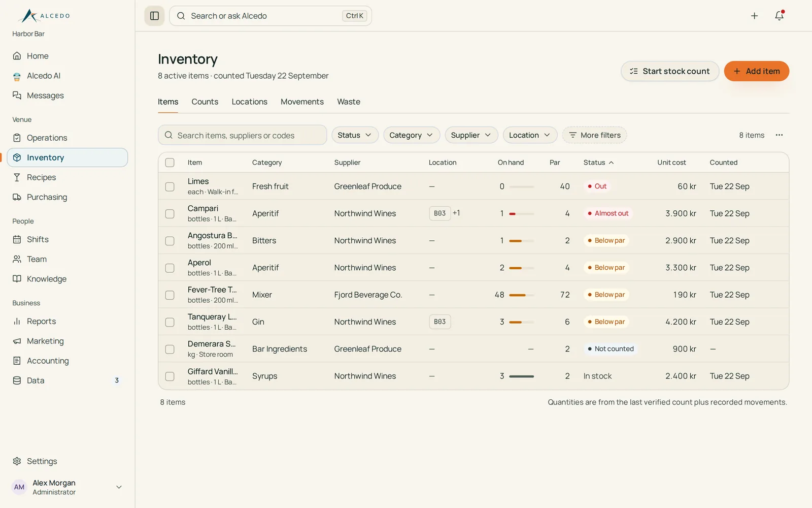The image size is (812, 508).
Task: Open Reports page
Action: pos(67,321)
